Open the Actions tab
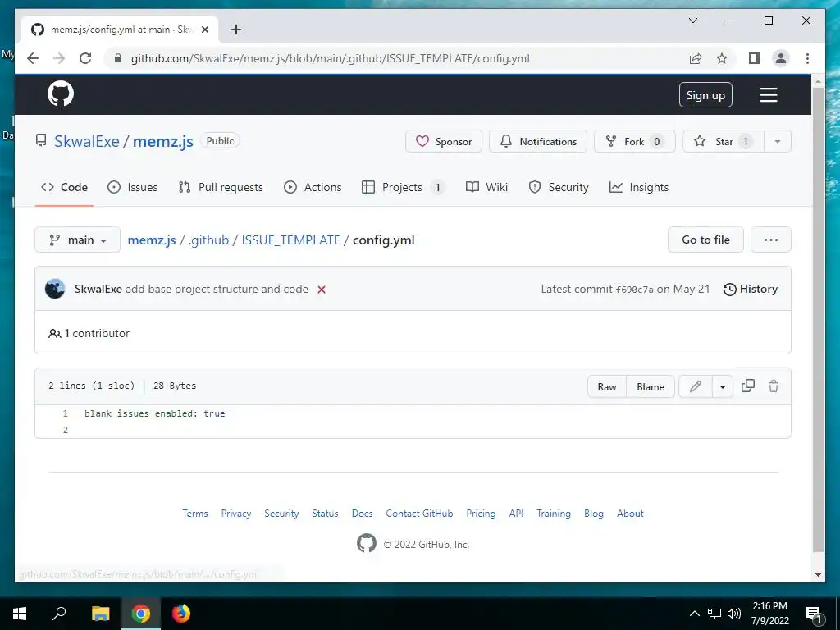Image resolution: width=840 pixels, height=630 pixels. tap(313, 187)
